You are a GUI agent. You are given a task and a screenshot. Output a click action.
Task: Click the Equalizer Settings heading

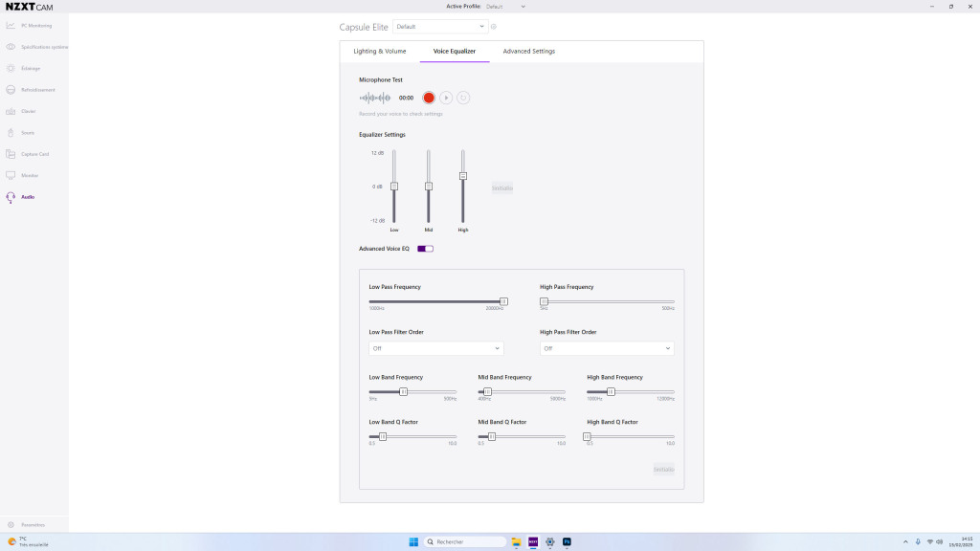tap(382, 134)
